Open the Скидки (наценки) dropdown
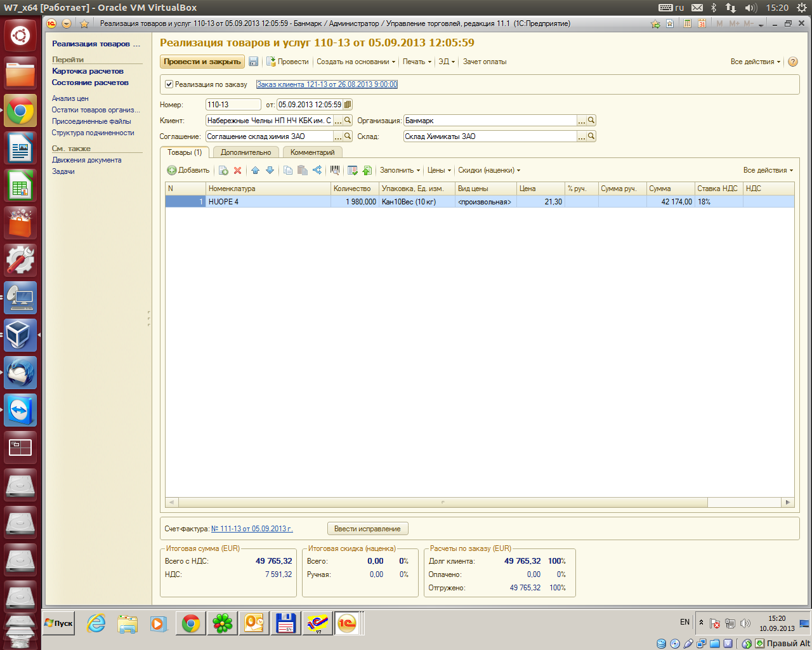Image resolution: width=812 pixels, height=650 pixels. (489, 170)
